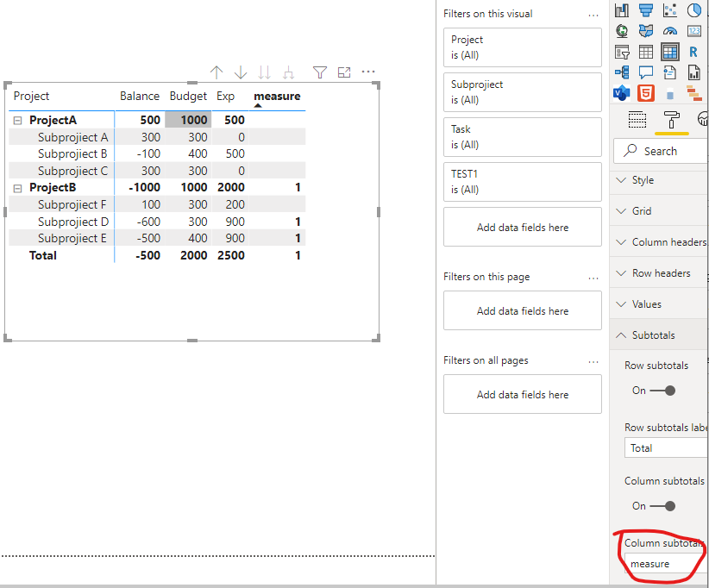The height and width of the screenshot is (588, 709).
Task: Select the R script visual icon
Action: 694,52
